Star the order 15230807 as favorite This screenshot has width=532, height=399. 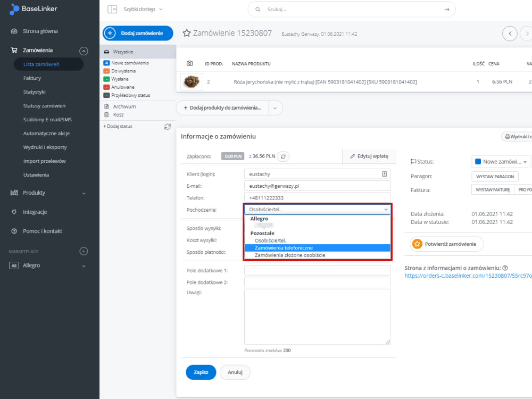tap(187, 33)
